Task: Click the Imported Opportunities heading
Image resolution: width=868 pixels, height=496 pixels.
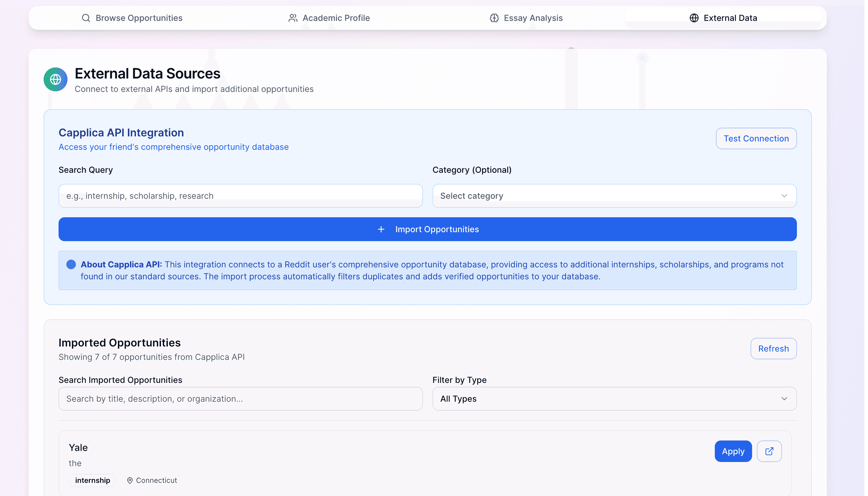Action: click(x=120, y=343)
